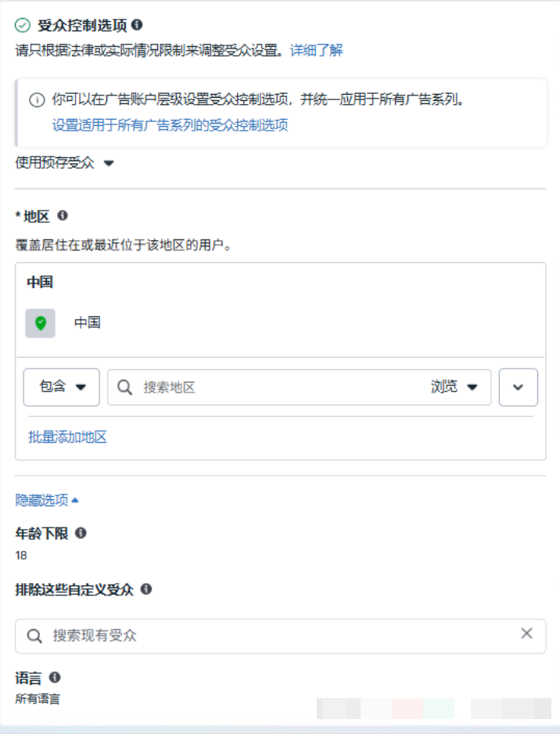Image resolution: width=560 pixels, height=734 pixels.
Task: Click the magnifier icon in 搜索地区 box
Action: coord(124,387)
